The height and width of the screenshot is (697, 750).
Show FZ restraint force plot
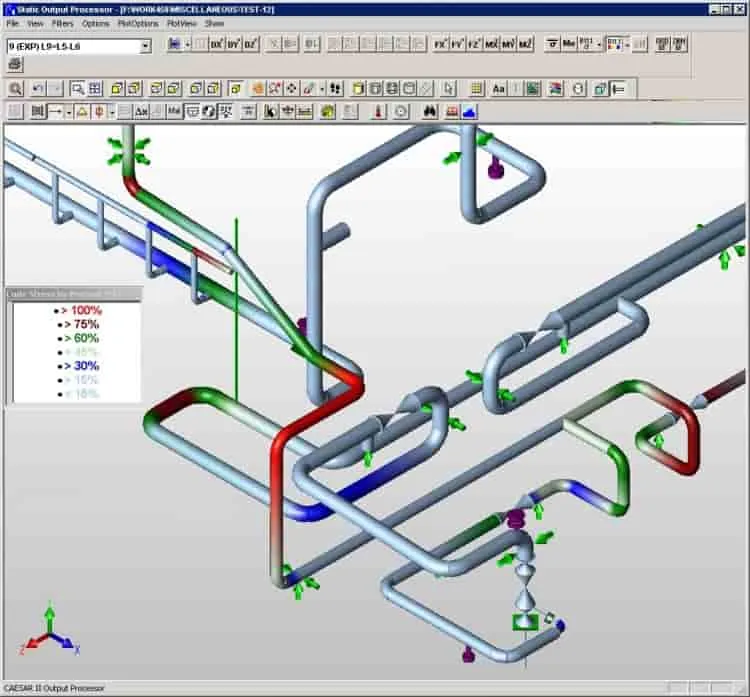(x=474, y=44)
